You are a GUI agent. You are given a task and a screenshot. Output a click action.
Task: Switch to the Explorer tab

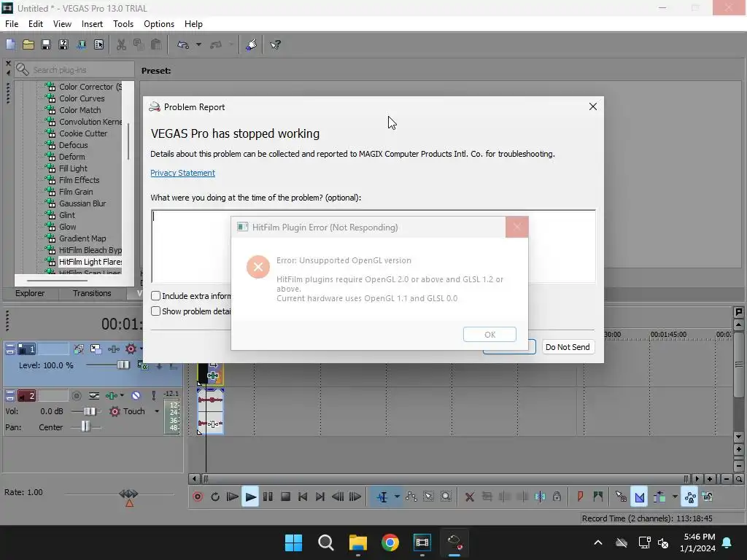pyautogui.click(x=29, y=293)
